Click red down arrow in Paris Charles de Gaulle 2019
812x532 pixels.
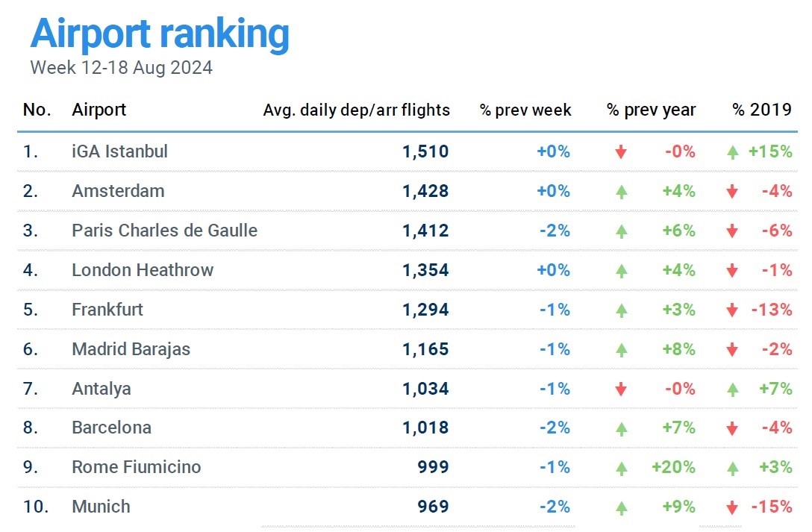[733, 231]
